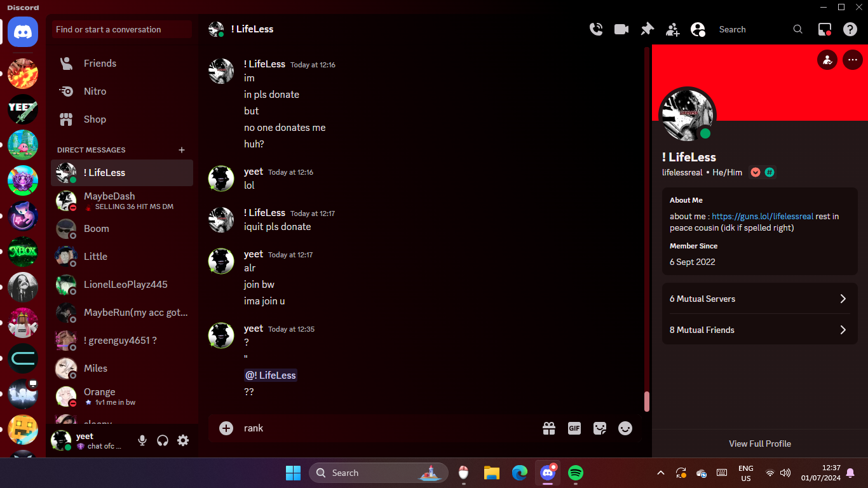The width and height of the screenshot is (868, 488).
Task: Open the XBOX server icon
Action: (x=23, y=252)
